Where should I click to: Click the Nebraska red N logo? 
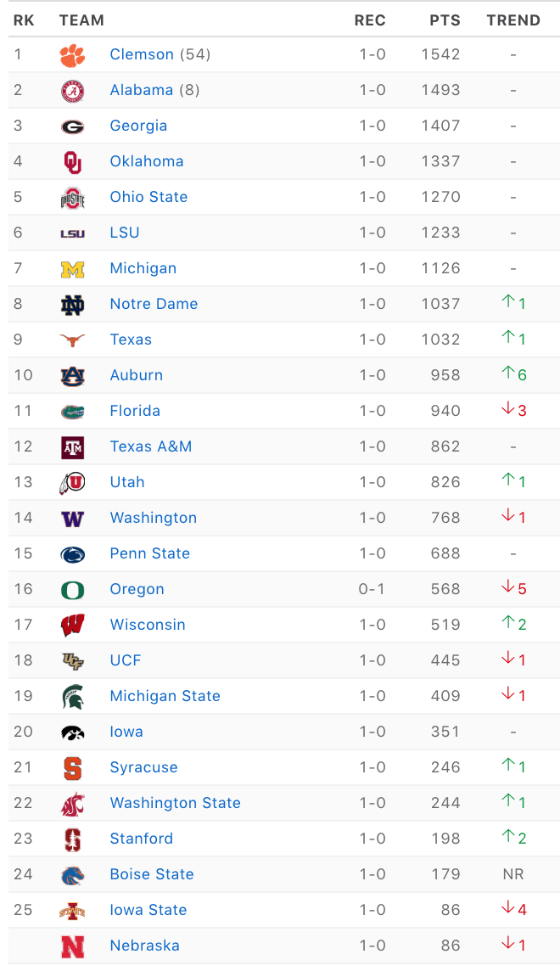(72, 947)
